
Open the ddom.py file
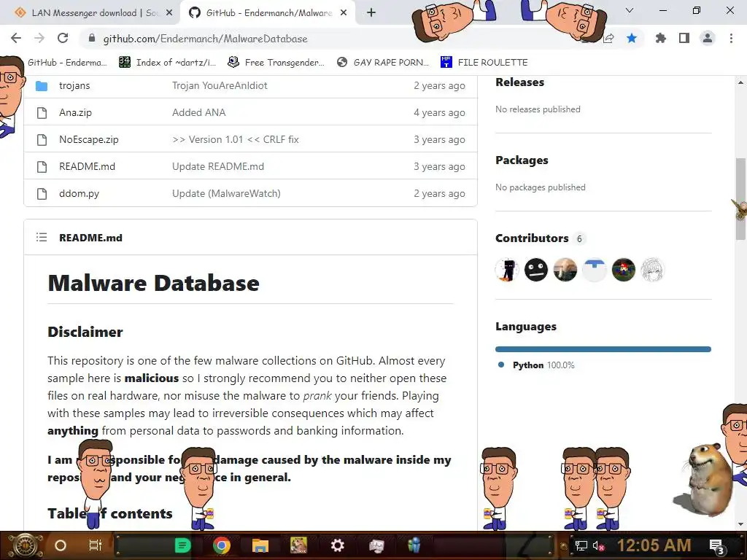click(79, 193)
